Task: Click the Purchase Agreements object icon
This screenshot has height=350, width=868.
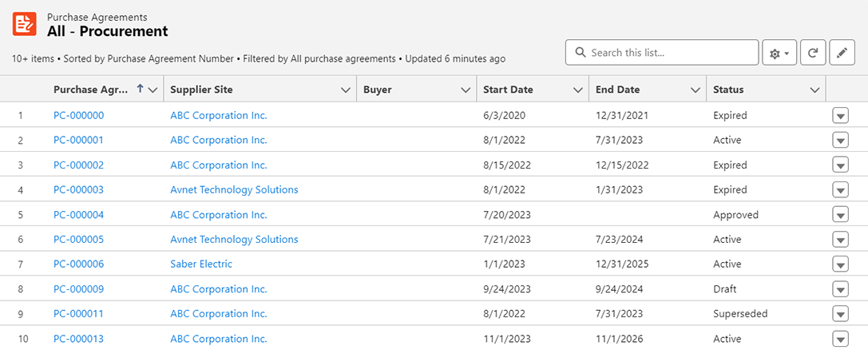Action: pos(25,24)
